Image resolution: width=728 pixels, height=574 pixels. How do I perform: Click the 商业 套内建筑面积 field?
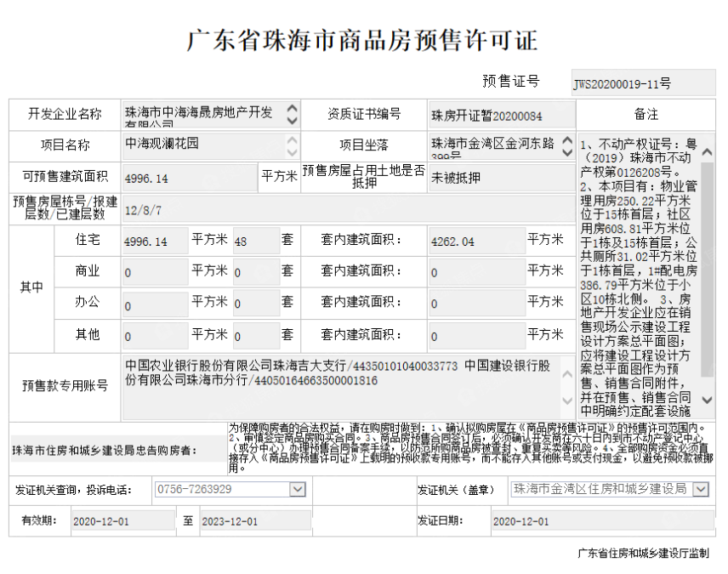tap(477, 272)
